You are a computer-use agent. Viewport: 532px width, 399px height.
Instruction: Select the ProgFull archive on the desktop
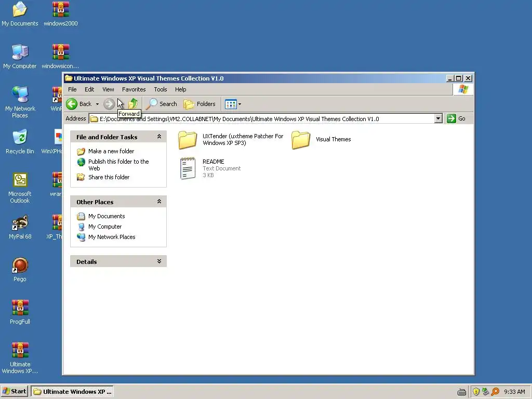coord(20,312)
